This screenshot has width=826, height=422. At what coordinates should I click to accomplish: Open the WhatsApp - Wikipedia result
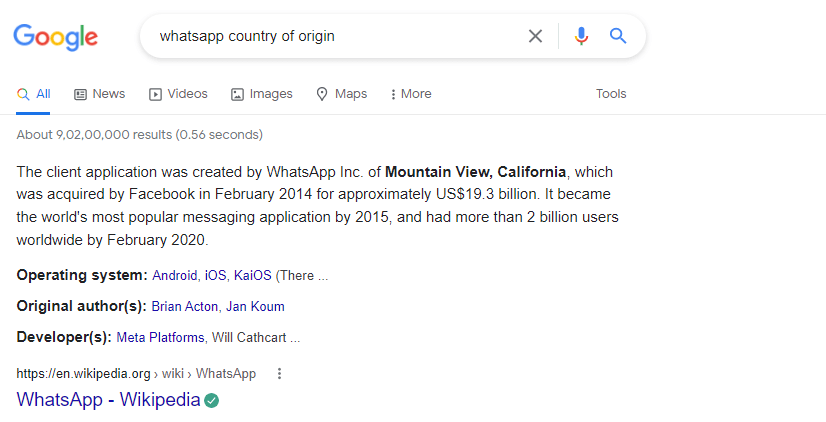[108, 400]
